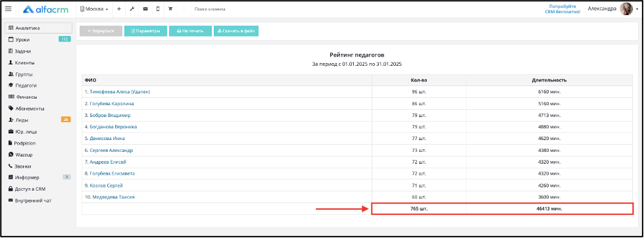Viewport: 644px width, 238px height.
Task: Expand the Москва branch dropdown
Action: 94,9
